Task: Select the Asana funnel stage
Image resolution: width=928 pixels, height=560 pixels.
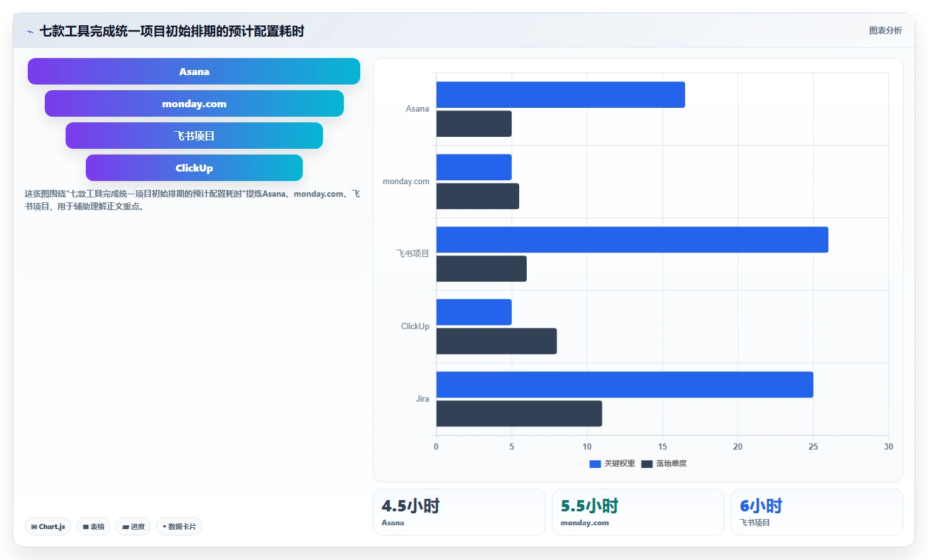Action: pos(194,71)
